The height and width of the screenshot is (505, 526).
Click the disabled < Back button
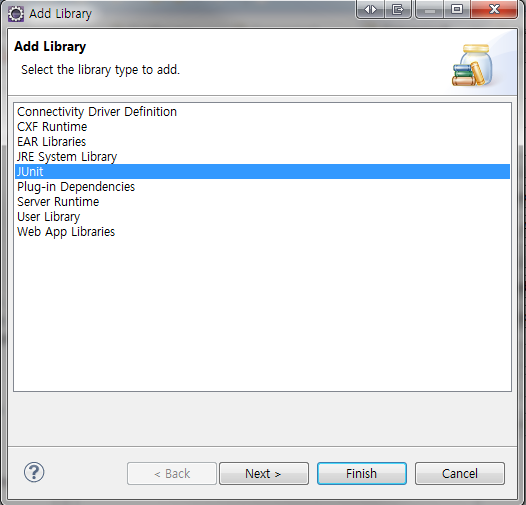(172, 473)
